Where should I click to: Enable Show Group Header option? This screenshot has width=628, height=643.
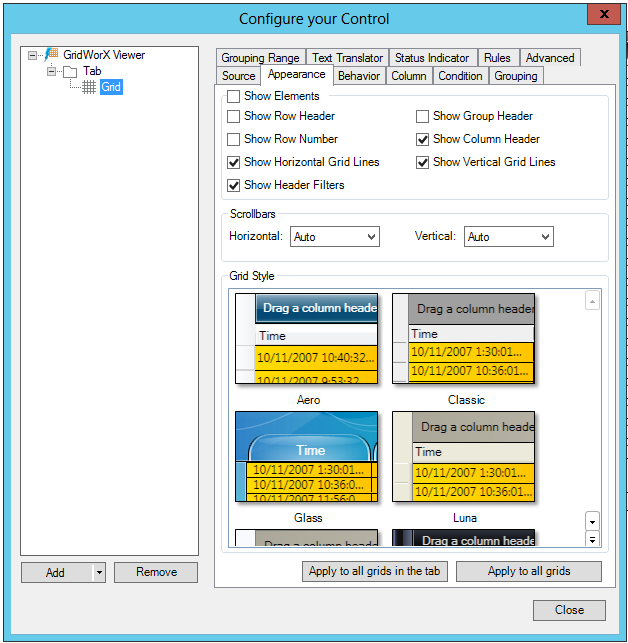pos(423,116)
